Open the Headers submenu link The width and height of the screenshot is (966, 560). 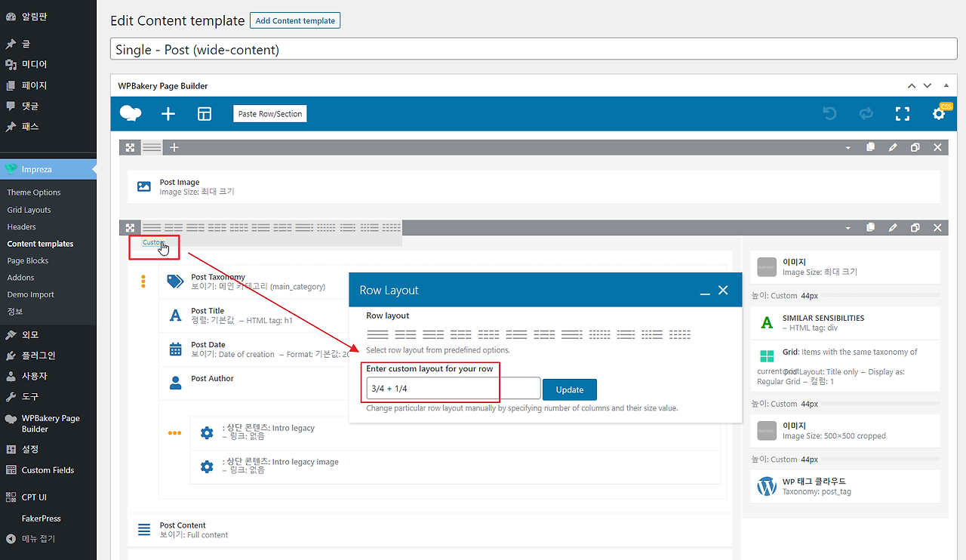coord(21,226)
